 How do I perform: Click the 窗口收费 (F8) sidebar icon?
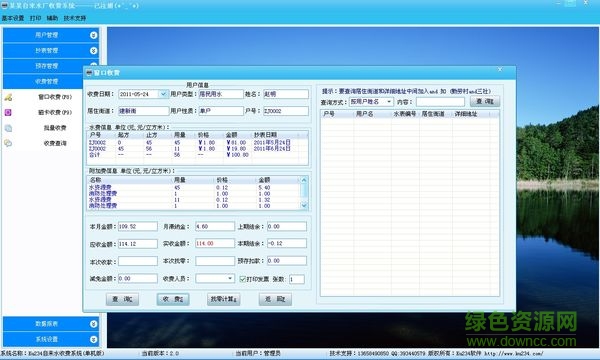[x=8, y=97]
